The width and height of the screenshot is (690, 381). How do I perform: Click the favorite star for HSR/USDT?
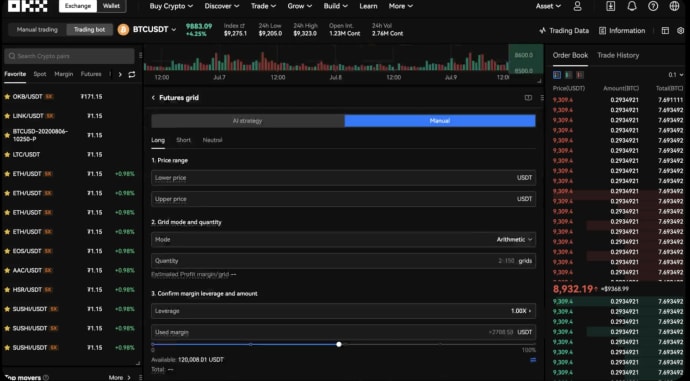point(7,289)
